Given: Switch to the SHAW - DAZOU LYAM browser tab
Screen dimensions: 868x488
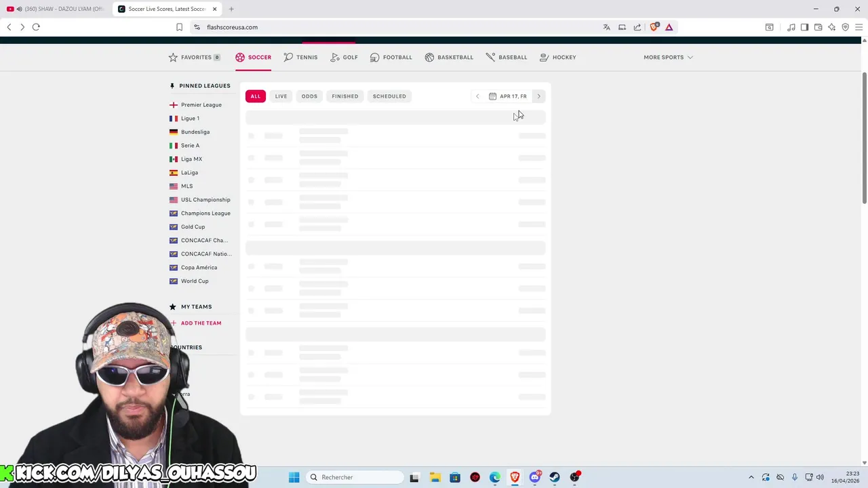Looking at the screenshot, I should pyautogui.click(x=57, y=9).
